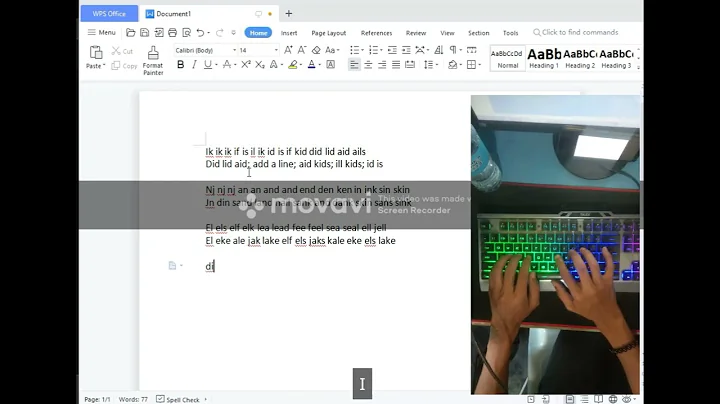The image size is (720, 404).
Task: Toggle show paragraph marks pilcrow
Action: pos(453,50)
